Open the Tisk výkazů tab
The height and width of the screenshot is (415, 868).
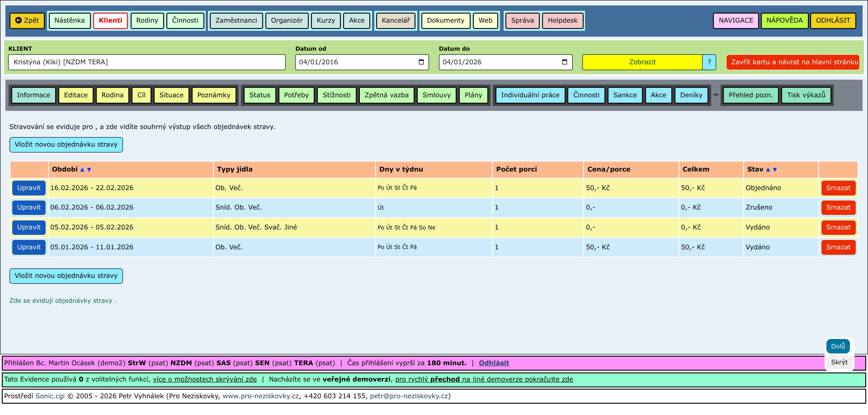(806, 95)
